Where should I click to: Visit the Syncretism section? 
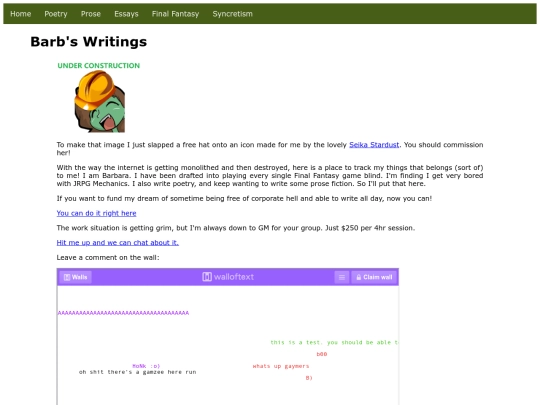click(232, 14)
